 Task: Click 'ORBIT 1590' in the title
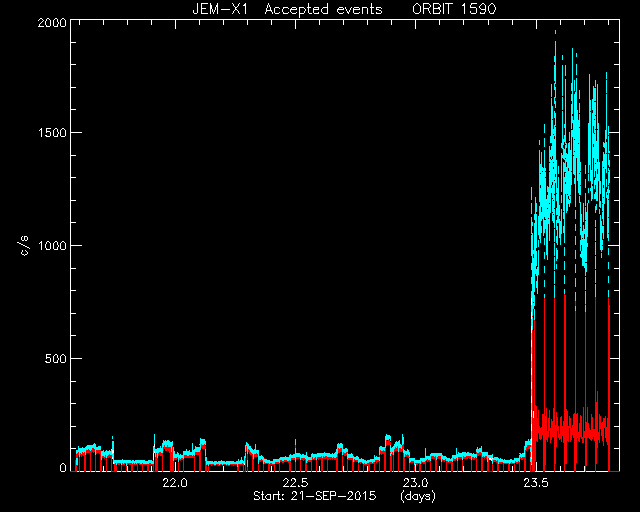454,9
